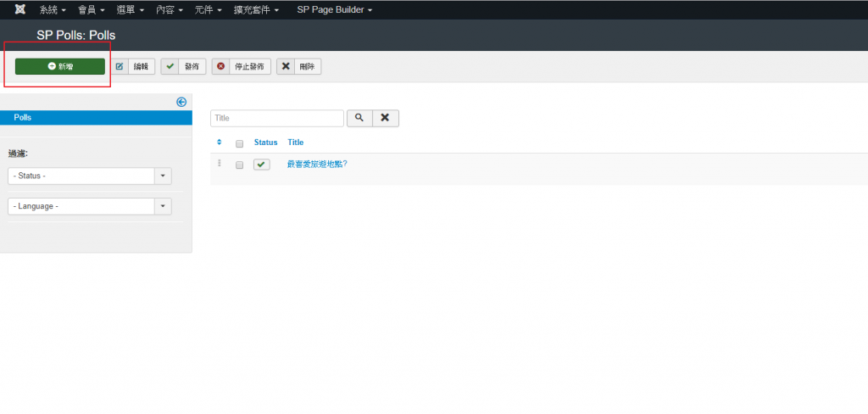Open the - Status - filter dropdown

point(89,176)
